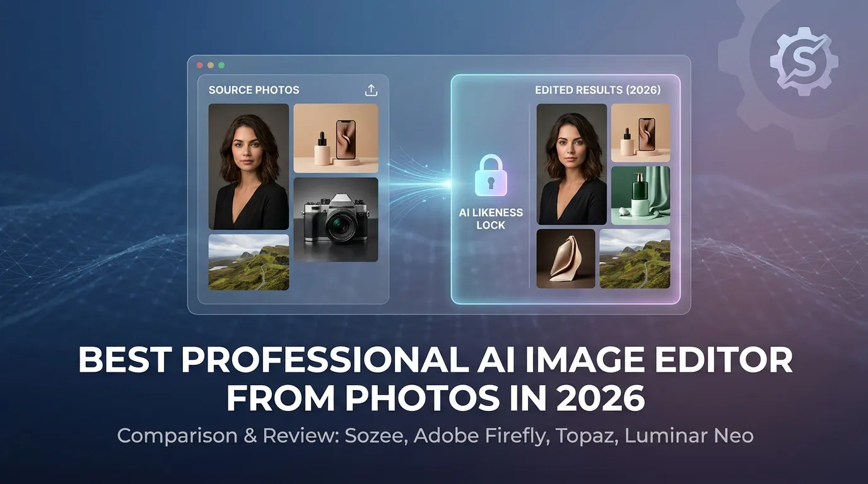Image resolution: width=868 pixels, height=484 pixels.
Task: Select the beige folded fabric edited result
Action: click(566, 258)
